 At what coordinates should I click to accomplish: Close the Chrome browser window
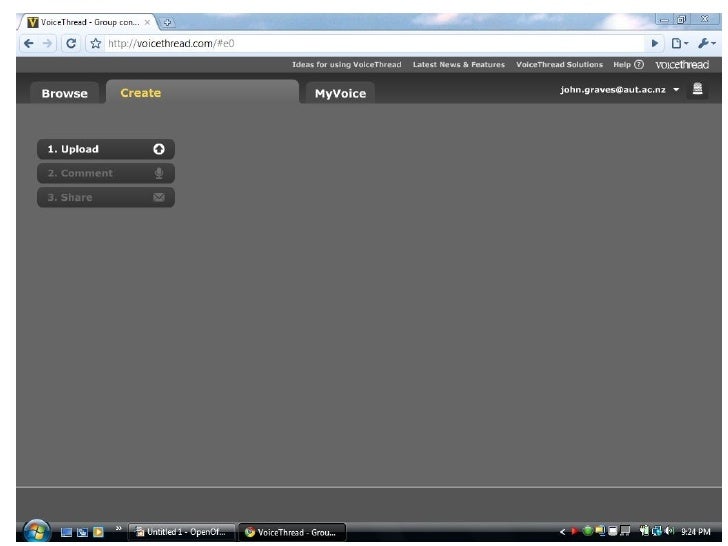pyautogui.click(x=705, y=19)
